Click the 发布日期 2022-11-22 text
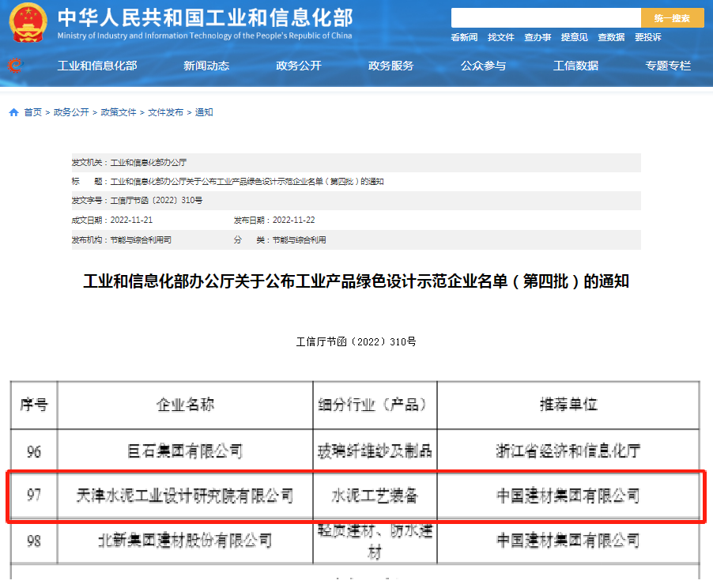 tap(274, 220)
